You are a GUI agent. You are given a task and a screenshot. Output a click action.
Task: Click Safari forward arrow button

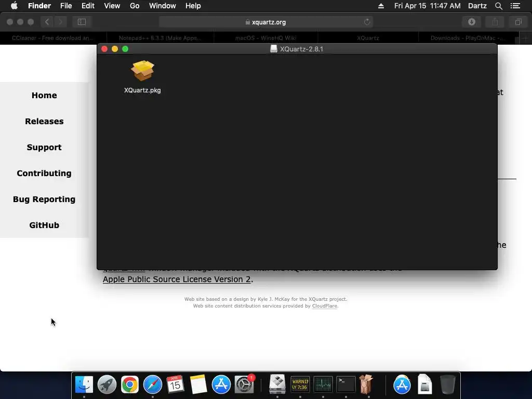pyautogui.click(x=61, y=22)
